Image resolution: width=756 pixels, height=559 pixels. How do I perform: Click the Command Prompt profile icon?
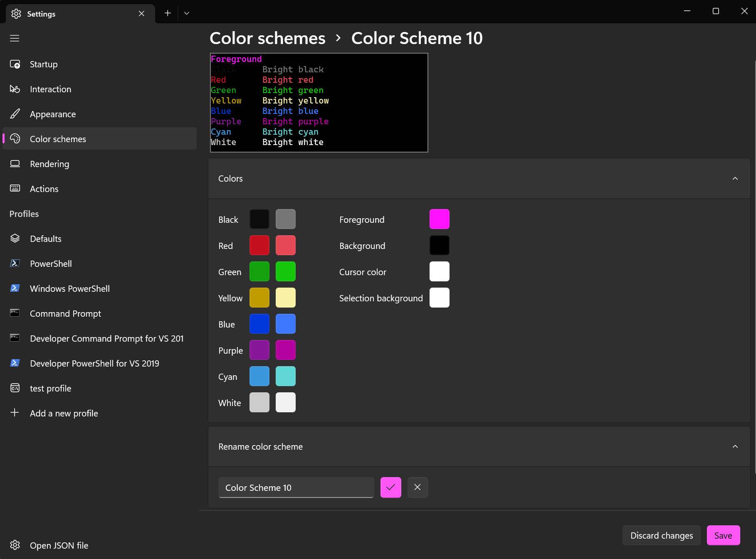tap(15, 313)
